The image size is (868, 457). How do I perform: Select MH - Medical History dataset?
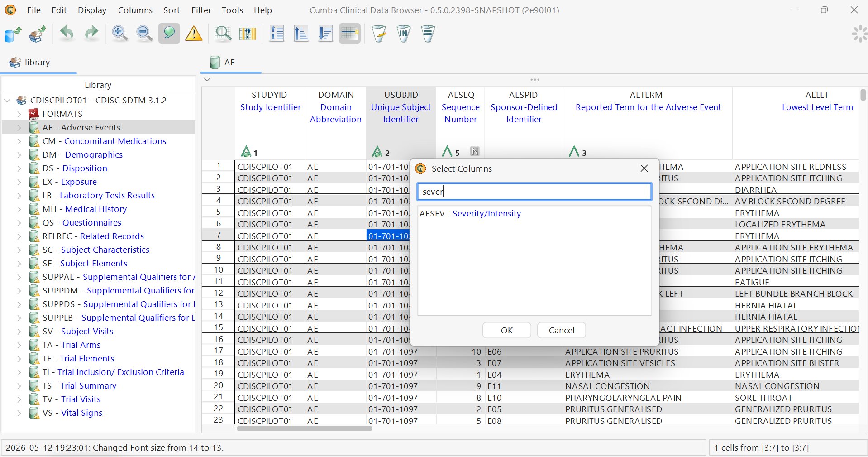85,209
